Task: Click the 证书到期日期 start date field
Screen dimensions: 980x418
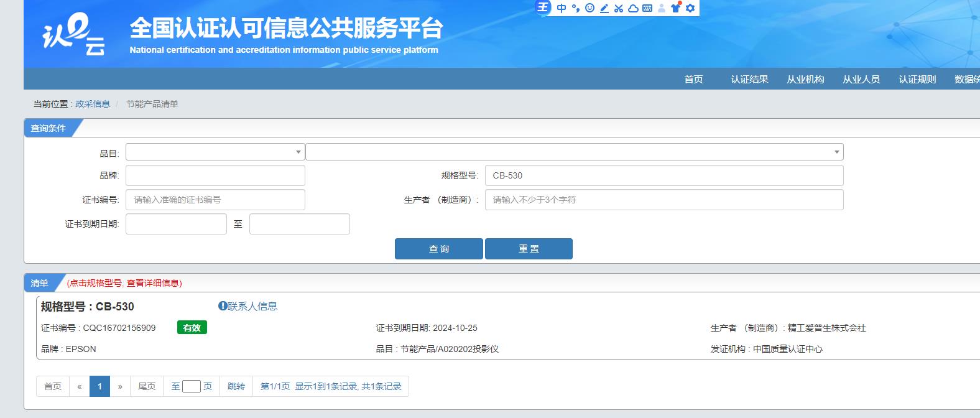Action: pyautogui.click(x=176, y=224)
